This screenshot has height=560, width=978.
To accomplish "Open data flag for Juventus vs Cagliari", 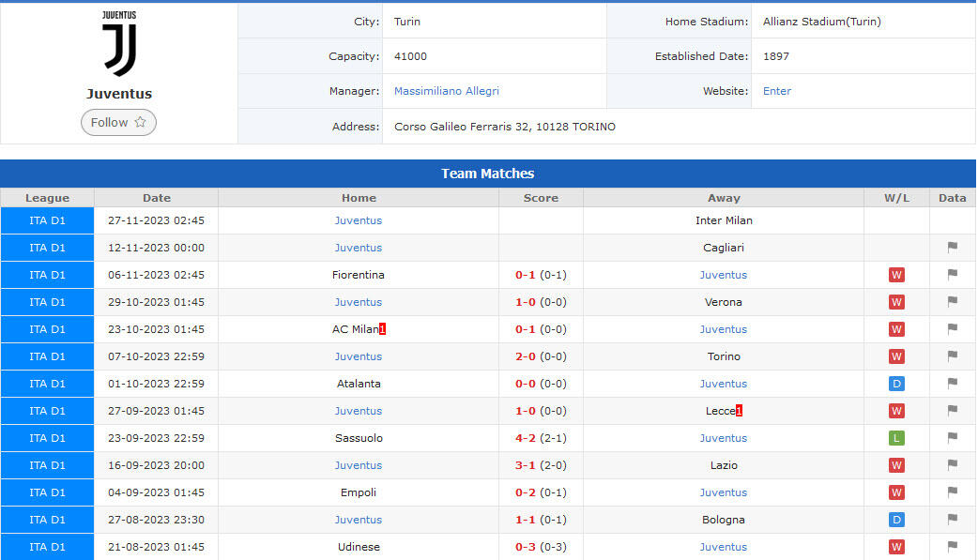I will tap(952, 248).
